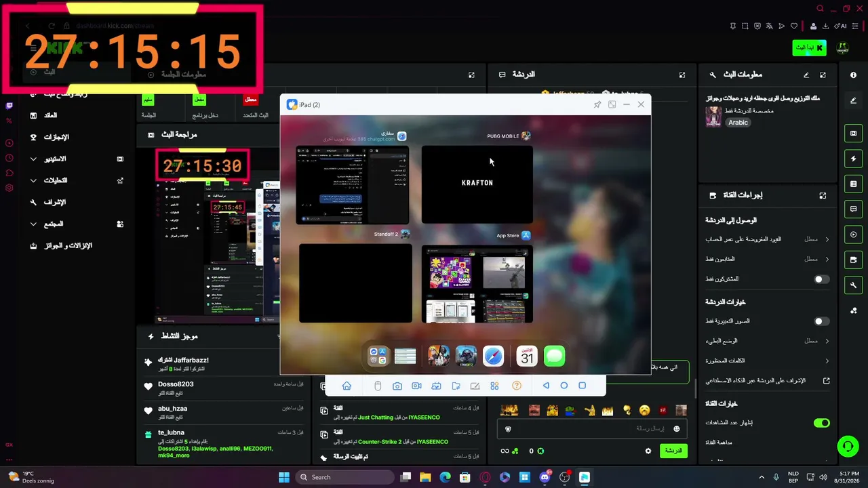The image size is (868, 488).
Task: Click the Windows Start button
Action: pos(284,477)
